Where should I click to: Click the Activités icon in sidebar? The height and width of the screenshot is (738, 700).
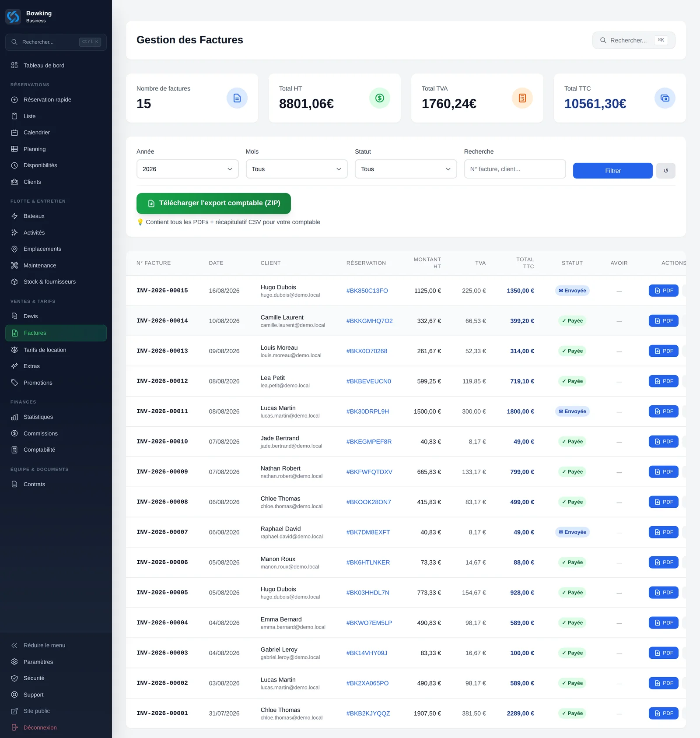point(14,232)
